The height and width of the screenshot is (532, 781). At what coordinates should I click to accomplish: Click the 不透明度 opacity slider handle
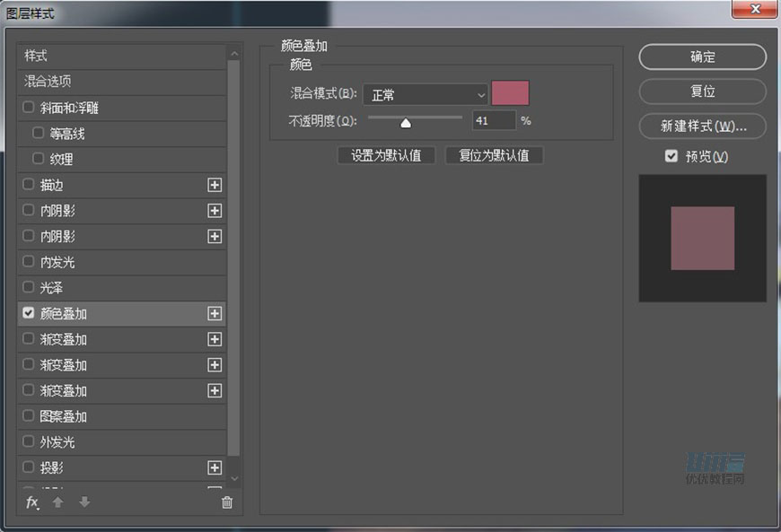(x=406, y=122)
